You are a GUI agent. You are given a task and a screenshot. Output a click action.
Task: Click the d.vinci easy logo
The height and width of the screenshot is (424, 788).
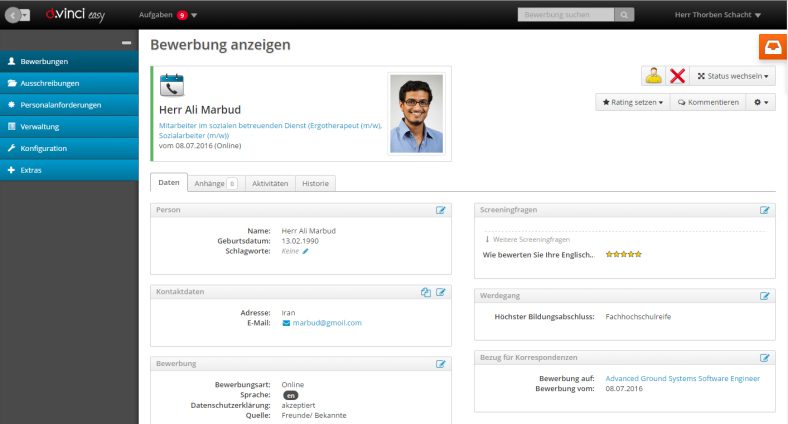[x=75, y=15]
